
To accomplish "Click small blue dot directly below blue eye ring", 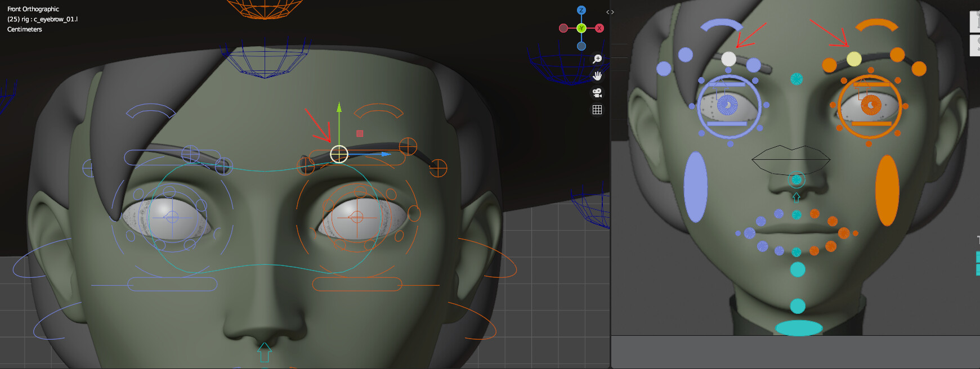I will point(730,144).
